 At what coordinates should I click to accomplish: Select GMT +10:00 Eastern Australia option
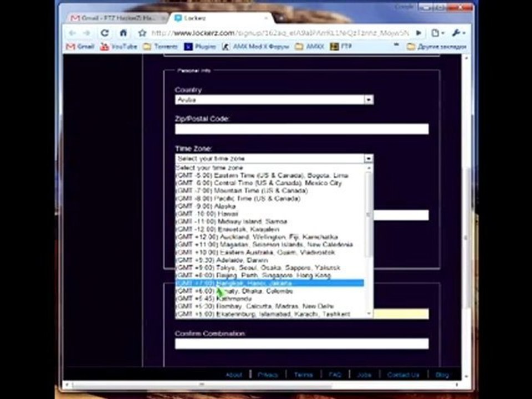[x=270, y=253]
